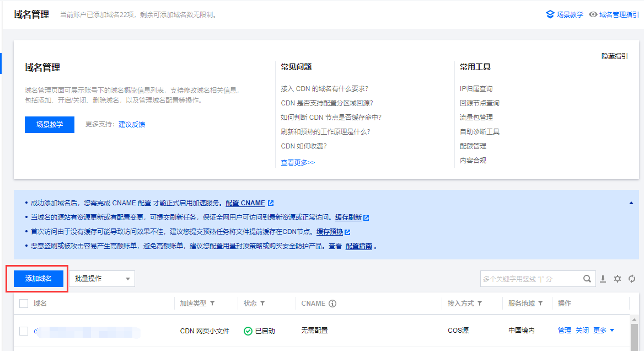This screenshot has height=351, width=644.
Task: Filter by 接入方式 funnel icon
Action: [480, 304]
